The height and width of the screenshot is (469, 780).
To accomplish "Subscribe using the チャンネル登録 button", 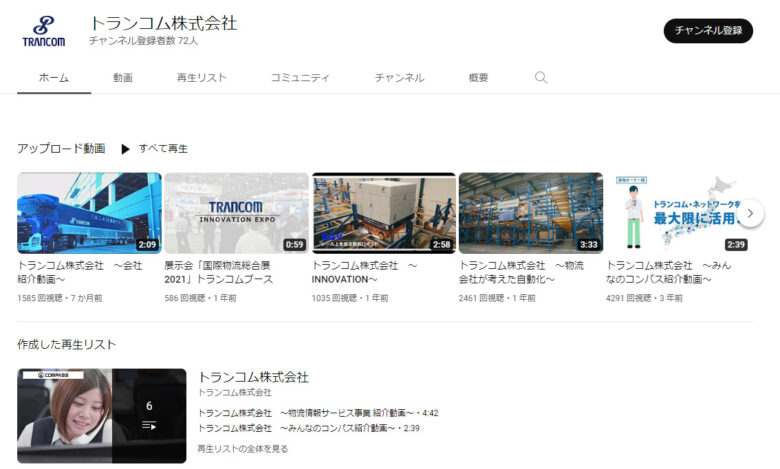I will pyautogui.click(x=708, y=31).
